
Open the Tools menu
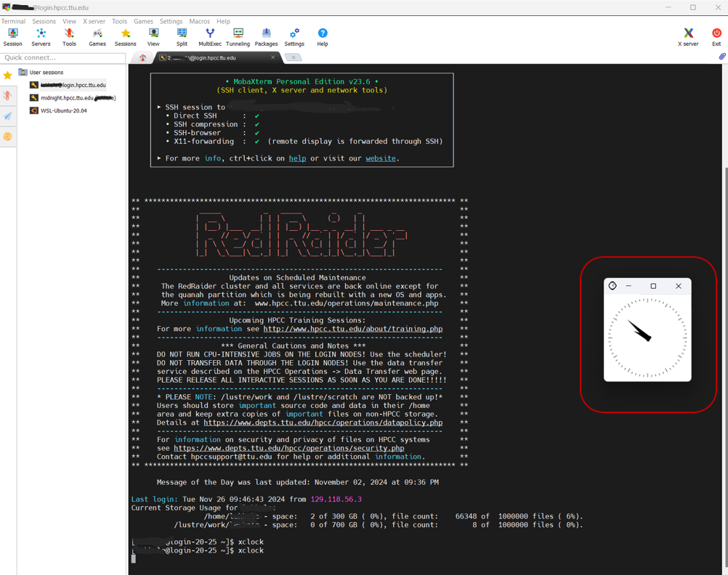pyautogui.click(x=119, y=21)
